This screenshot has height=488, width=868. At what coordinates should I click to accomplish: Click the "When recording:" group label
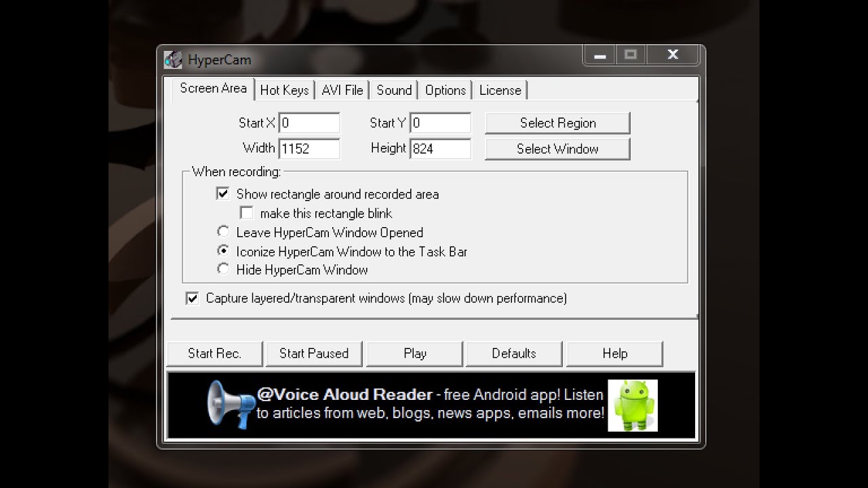pyautogui.click(x=236, y=171)
